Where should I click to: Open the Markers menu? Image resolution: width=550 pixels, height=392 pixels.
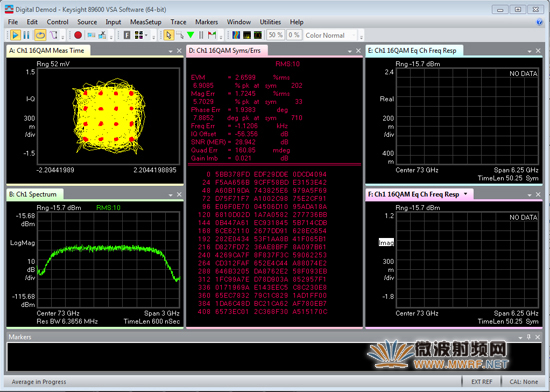[207, 22]
